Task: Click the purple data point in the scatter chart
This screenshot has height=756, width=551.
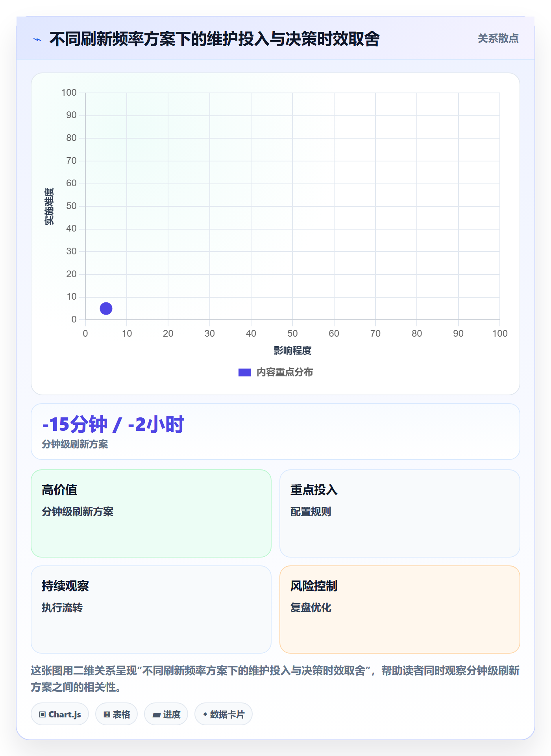Action: [106, 308]
